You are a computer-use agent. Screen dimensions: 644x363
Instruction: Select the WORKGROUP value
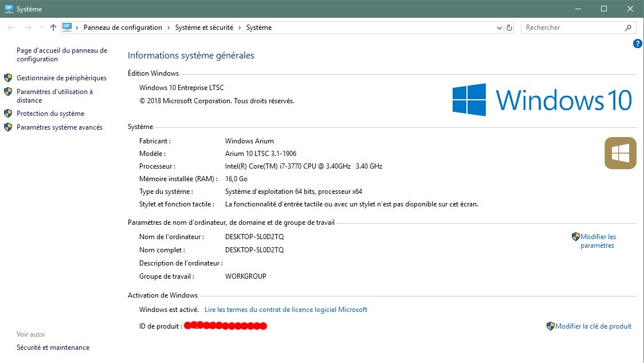246,276
